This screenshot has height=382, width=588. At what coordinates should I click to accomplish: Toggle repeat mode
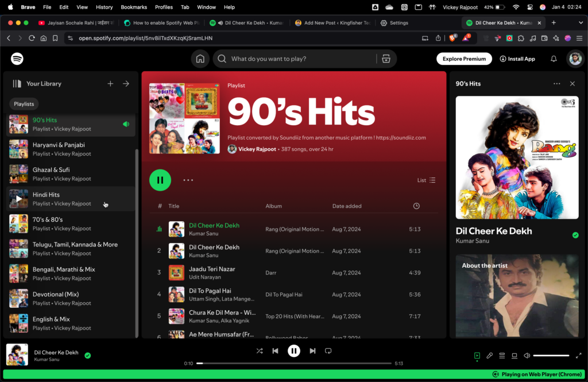click(x=328, y=351)
